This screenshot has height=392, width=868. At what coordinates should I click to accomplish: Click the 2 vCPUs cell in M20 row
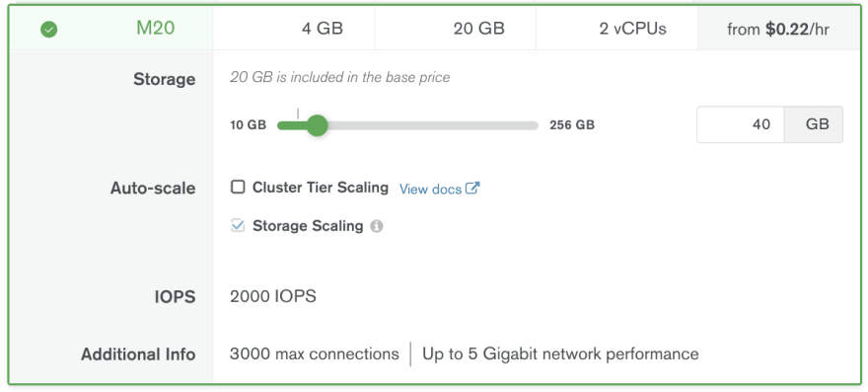pyautogui.click(x=632, y=29)
